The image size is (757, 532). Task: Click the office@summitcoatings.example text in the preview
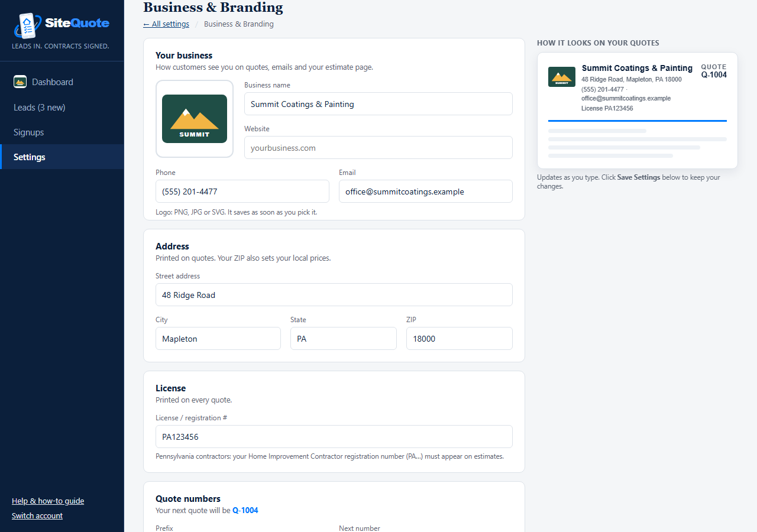click(x=626, y=99)
